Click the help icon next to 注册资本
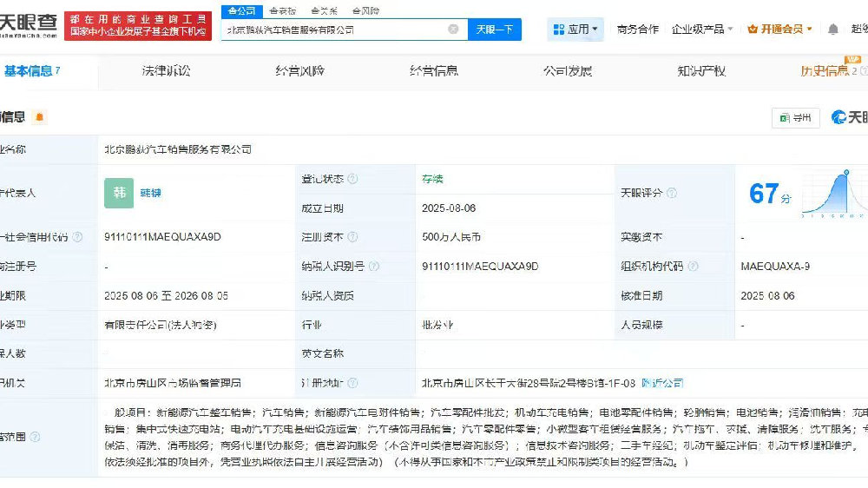 tap(352, 237)
